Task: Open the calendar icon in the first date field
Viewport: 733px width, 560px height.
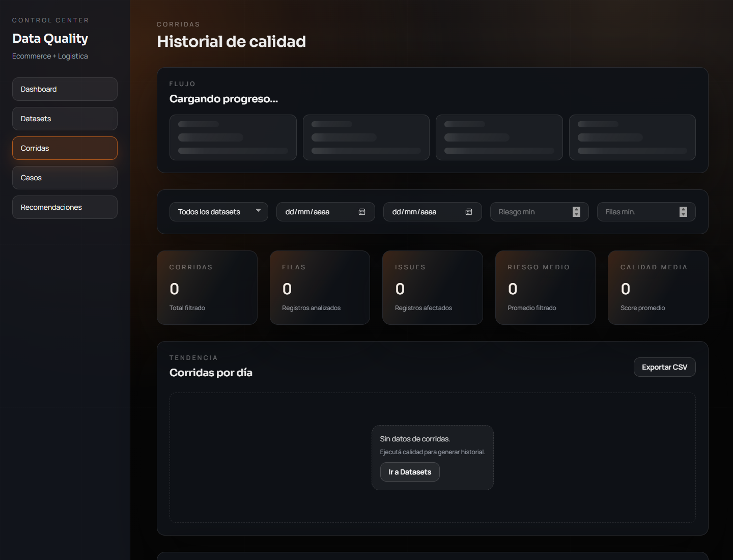Action: [362, 212]
